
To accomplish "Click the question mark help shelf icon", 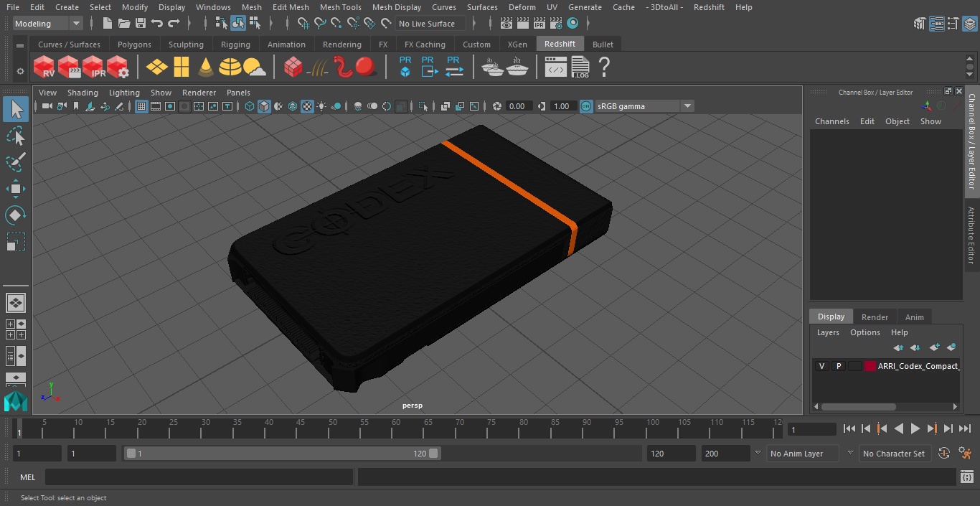I will tap(604, 67).
